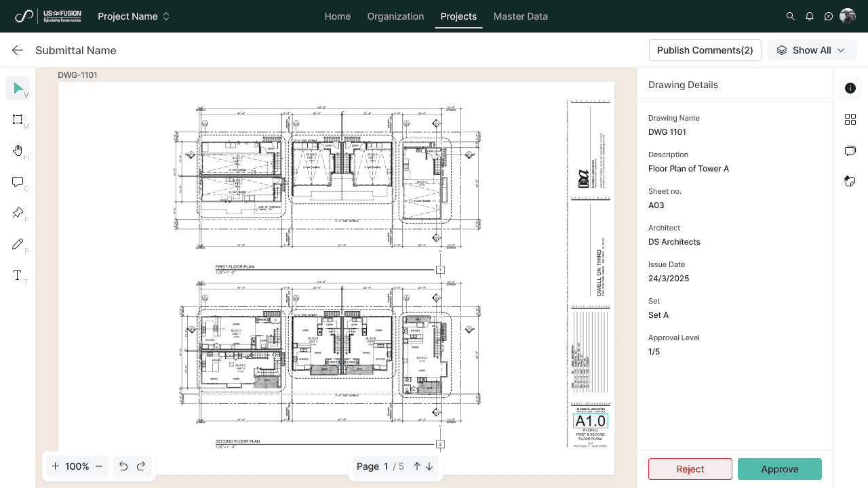Undo the last action

click(123, 466)
